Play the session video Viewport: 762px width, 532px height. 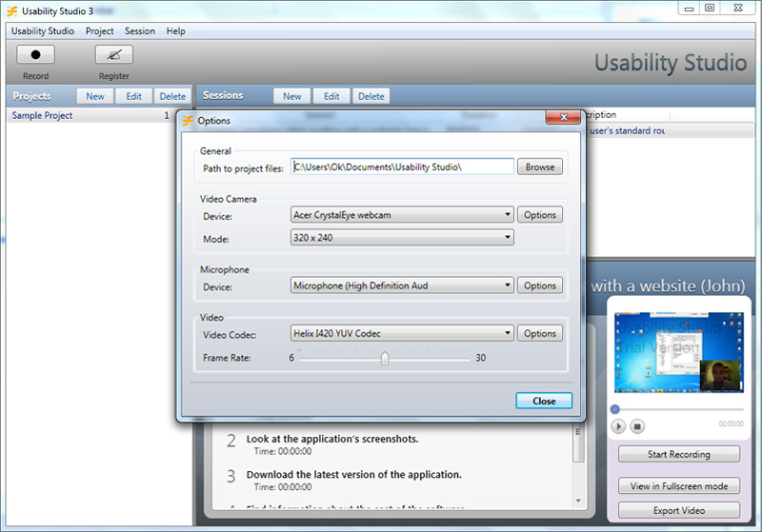point(617,426)
